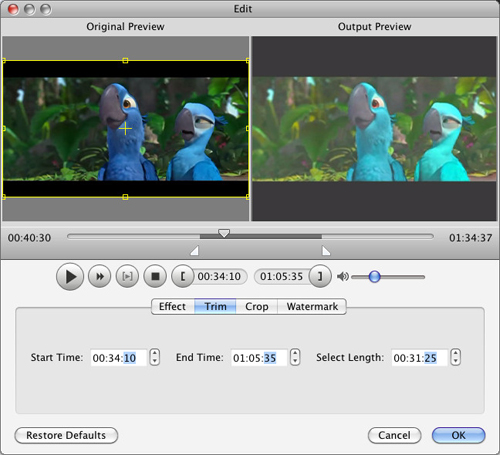500x455 pixels.
Task: Decrease Start Time with stepper down arrow
Action: (154, 361)
